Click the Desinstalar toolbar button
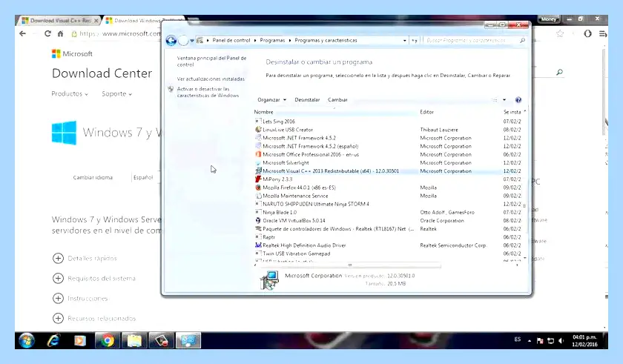Screen dimensions: 623x364 pos(307,100)
